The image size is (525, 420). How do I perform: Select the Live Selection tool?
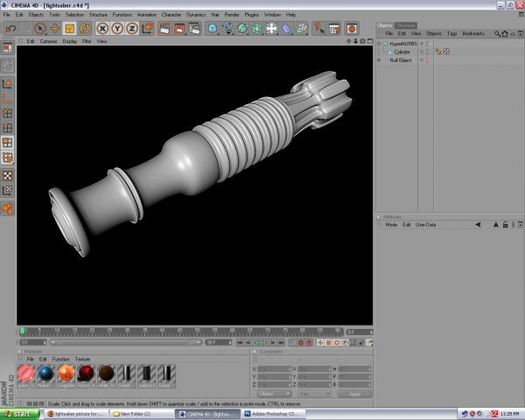pyautogui.click(x=40, y=29)
